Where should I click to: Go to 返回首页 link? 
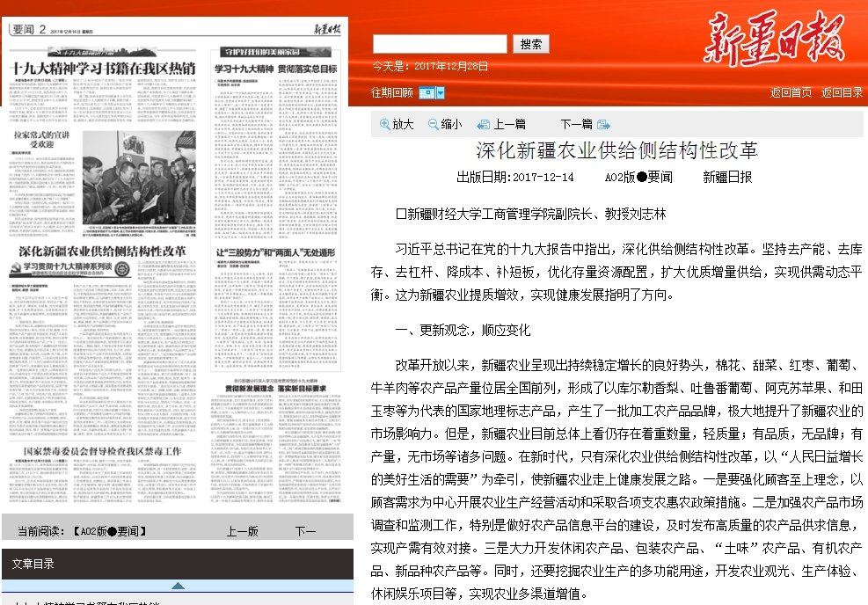click(x=791, y=92)
